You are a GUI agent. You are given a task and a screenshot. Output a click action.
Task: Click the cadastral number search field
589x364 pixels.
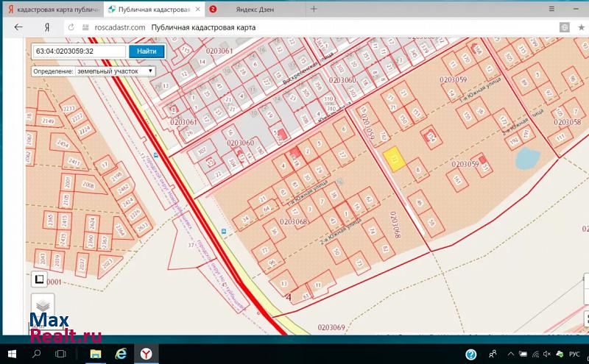[79, 51]
